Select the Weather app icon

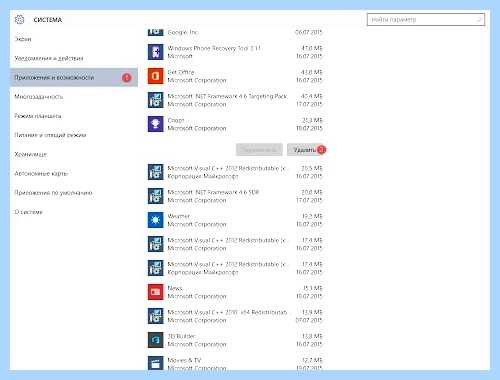click(x=156, y=220)
